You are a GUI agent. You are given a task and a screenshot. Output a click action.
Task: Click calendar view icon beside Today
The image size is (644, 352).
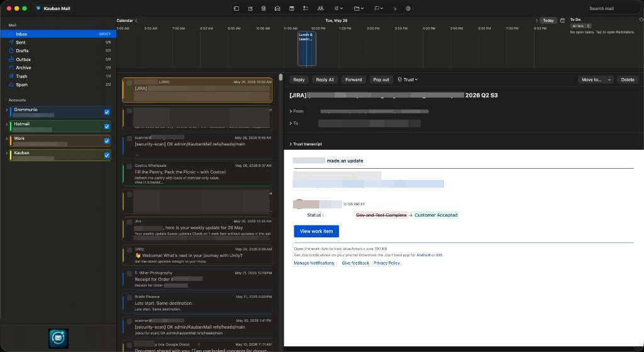(x=563, y=21)
